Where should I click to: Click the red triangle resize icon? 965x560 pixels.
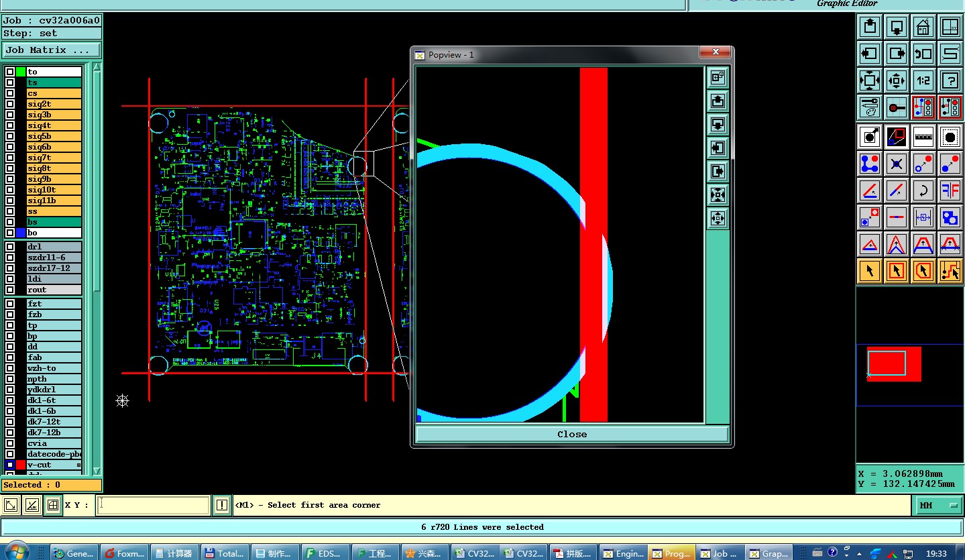point(870,244)
